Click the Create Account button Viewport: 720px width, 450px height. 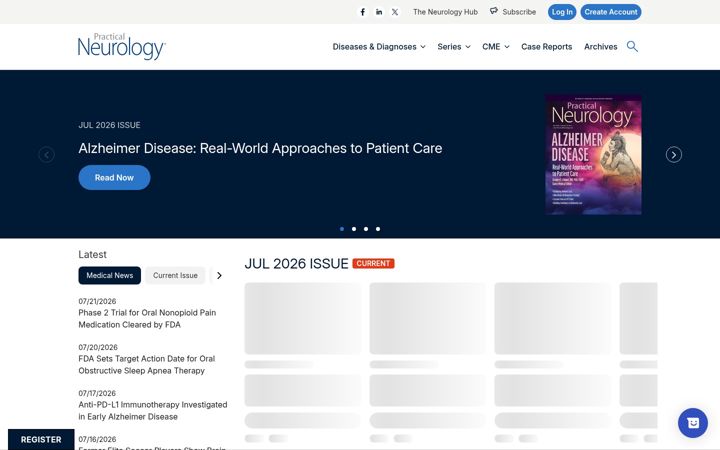coord(611,12)
